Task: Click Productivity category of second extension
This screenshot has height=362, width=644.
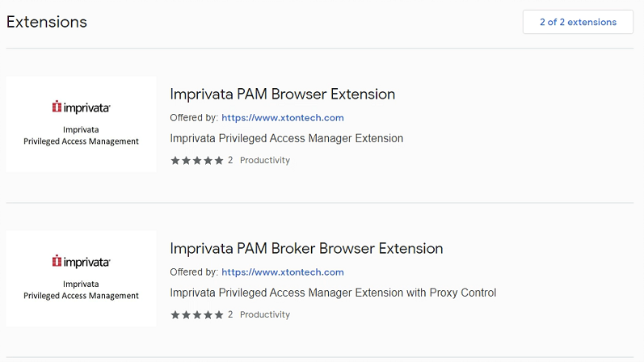Action: [x=264, y=314]
